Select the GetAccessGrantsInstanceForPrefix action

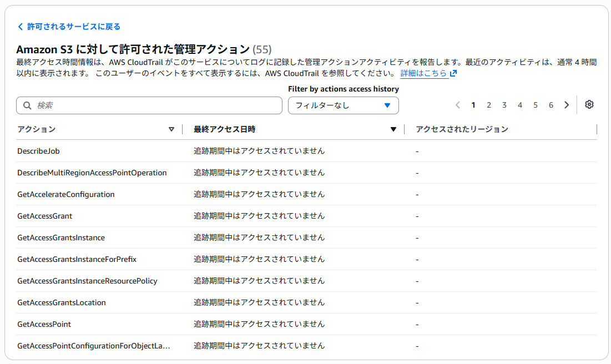coord(77,259)
